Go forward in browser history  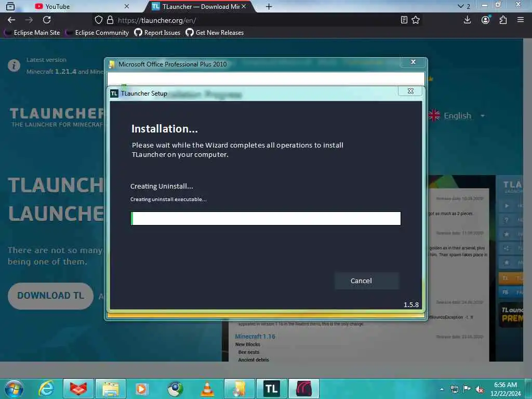pyautogui.click(x=29, y=20)
